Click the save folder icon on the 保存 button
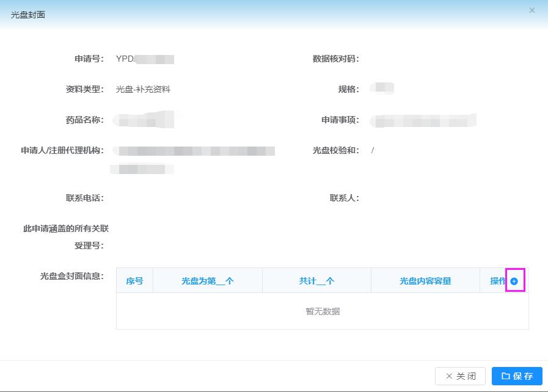The width and height of the screenshot is (548, 392). [x=507, y=376]
